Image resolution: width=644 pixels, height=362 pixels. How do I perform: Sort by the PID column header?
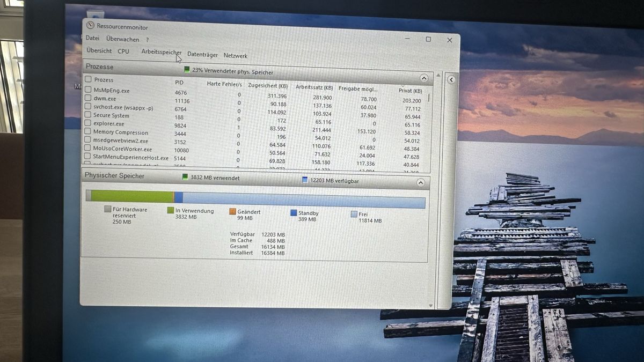(x=179, y=83)
